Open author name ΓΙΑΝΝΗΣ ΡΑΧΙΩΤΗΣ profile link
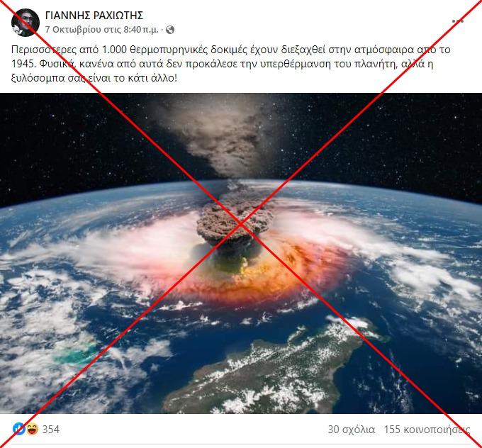The image size is (482, 448). [x=94, y=16]
